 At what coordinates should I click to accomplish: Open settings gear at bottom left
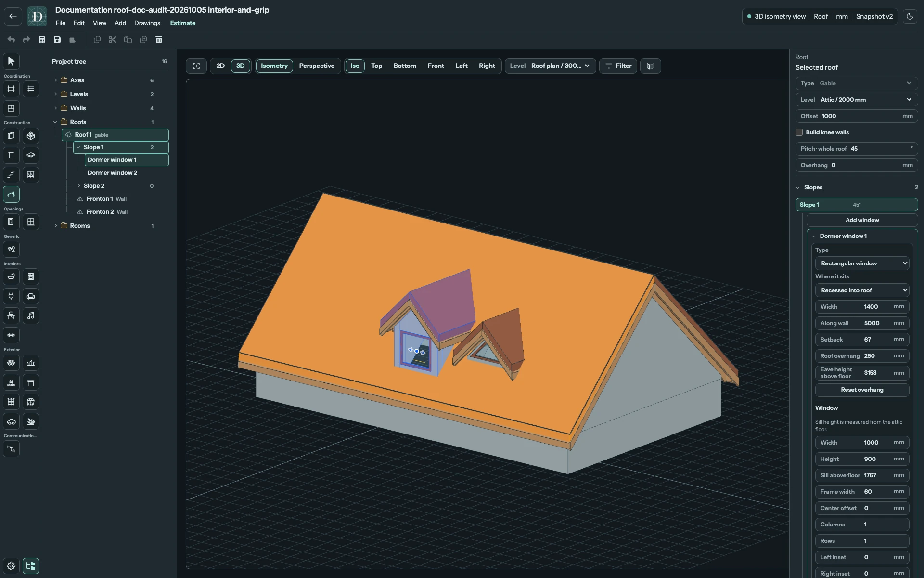[x=12, y=566]
